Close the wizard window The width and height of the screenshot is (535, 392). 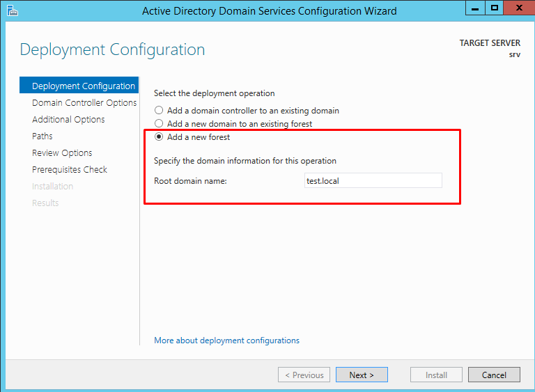pyautogui.click(x=519, y=8)
